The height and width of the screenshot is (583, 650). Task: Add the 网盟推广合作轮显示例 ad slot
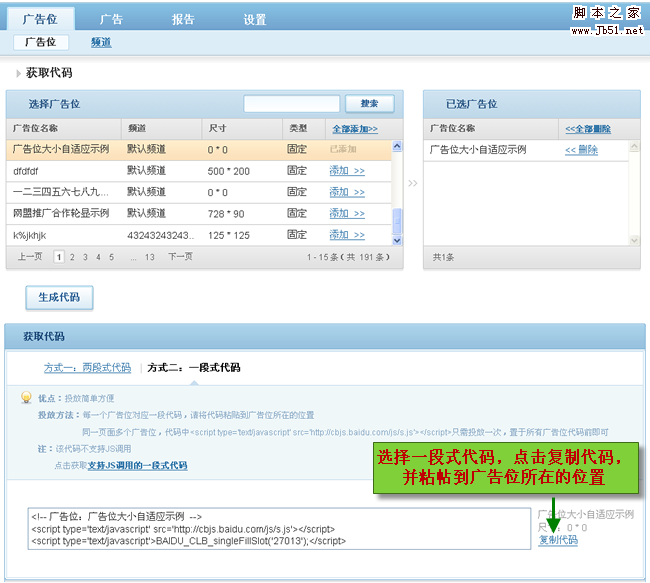(347, 214)
